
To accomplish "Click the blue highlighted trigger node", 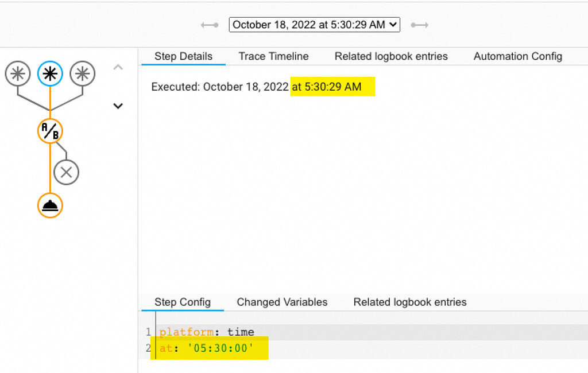I will [x=50, y=74].
